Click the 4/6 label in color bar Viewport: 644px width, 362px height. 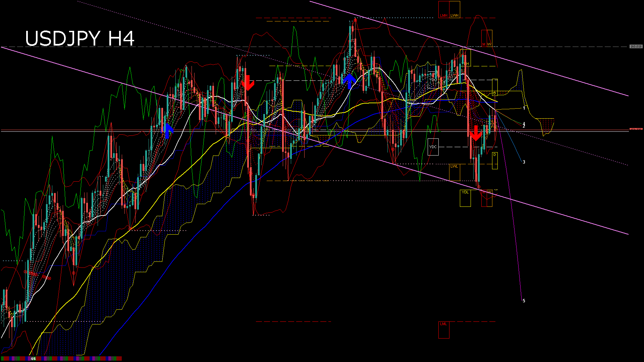click(x=33, y=359)
